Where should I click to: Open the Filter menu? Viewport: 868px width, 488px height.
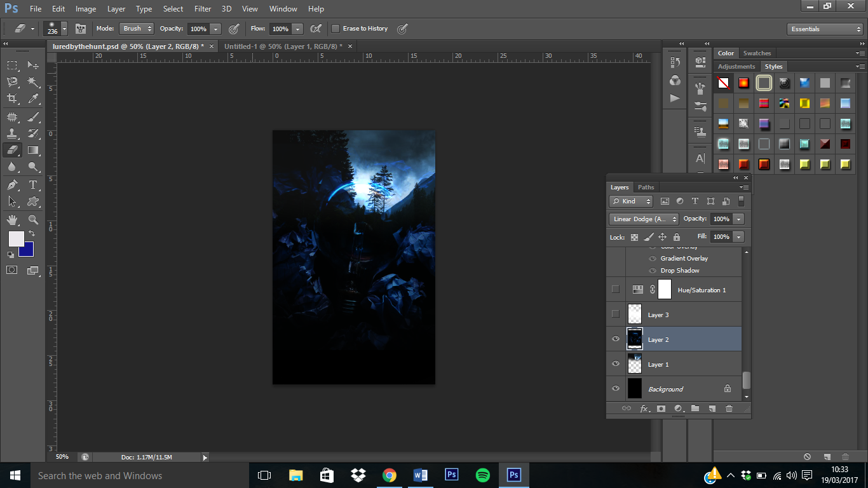[203, 9]
